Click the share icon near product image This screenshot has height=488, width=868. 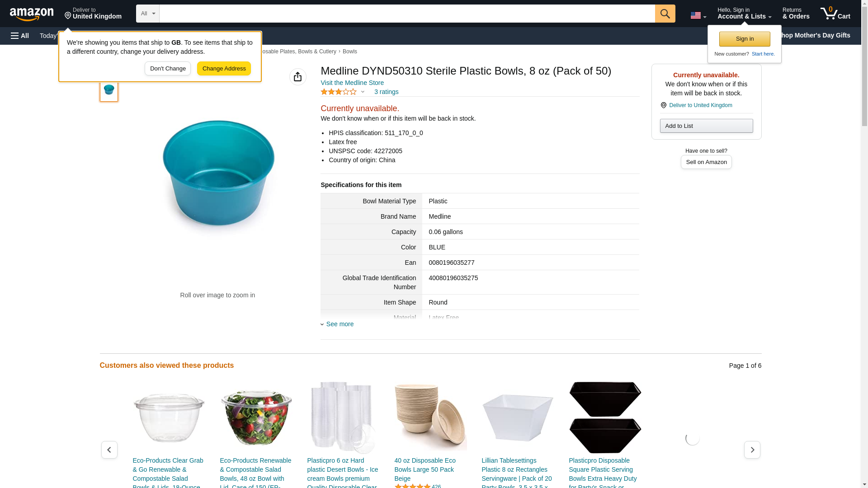coord(297,77)
